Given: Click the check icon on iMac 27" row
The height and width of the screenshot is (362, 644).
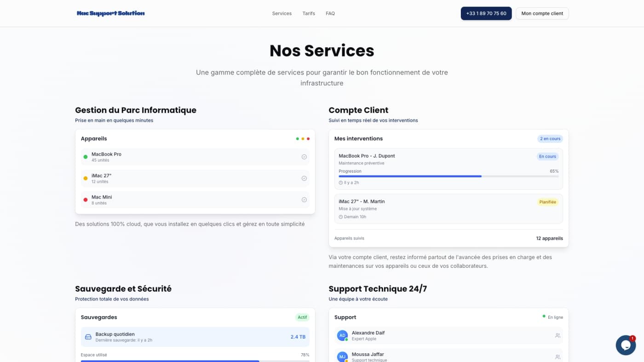Looking at the screenshot, I should (304, 179).
